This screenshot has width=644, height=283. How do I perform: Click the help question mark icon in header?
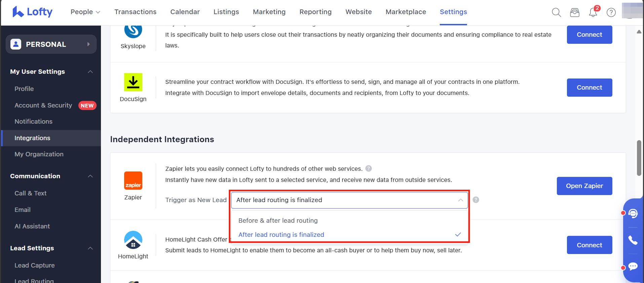[611, 12]
